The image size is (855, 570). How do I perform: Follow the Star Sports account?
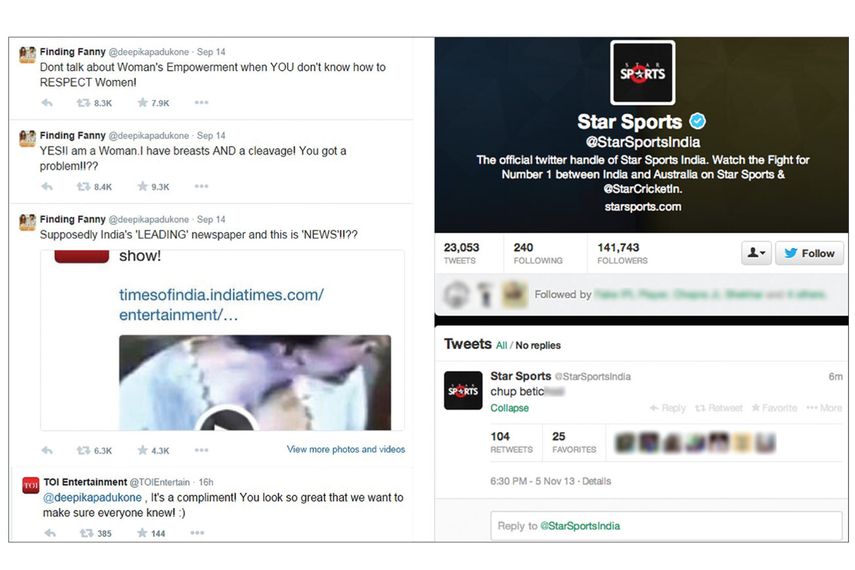tap(809, 253)
